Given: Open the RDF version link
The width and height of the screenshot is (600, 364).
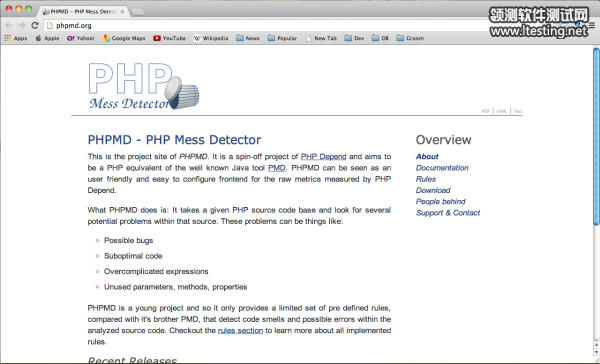Looking at the screenshot, I should tap(486, 111).
